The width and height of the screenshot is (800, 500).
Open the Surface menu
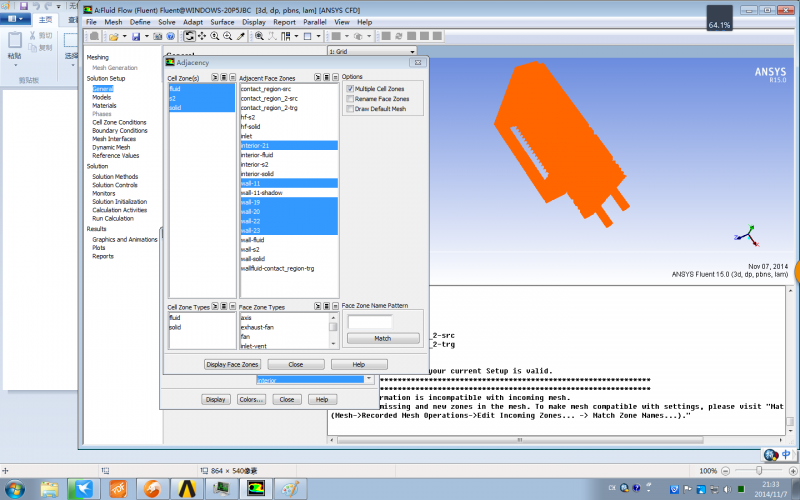(222, 22)
